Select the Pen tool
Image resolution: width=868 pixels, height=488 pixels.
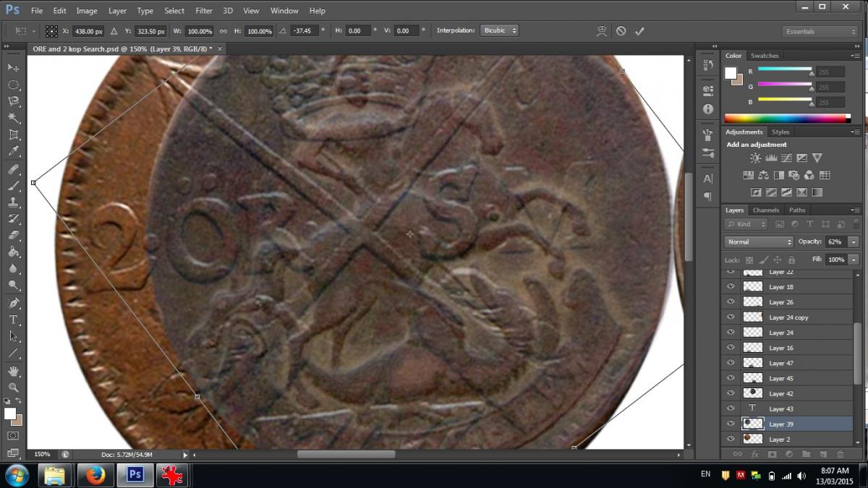[13, 303]
